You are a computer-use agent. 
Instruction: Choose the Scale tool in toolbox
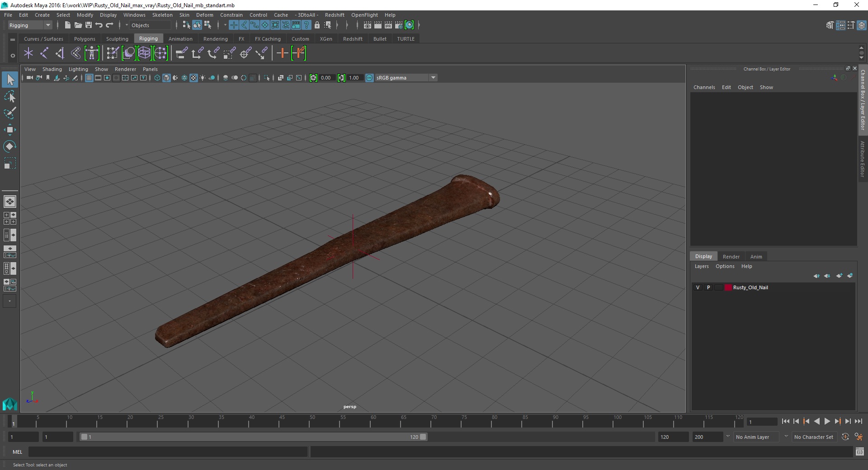tap(10, 163)
